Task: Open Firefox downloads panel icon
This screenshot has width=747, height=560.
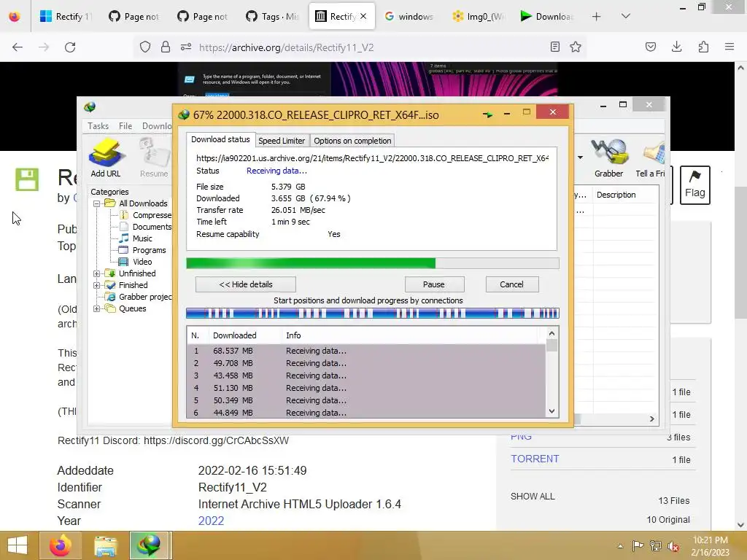Action: [676, 47]
